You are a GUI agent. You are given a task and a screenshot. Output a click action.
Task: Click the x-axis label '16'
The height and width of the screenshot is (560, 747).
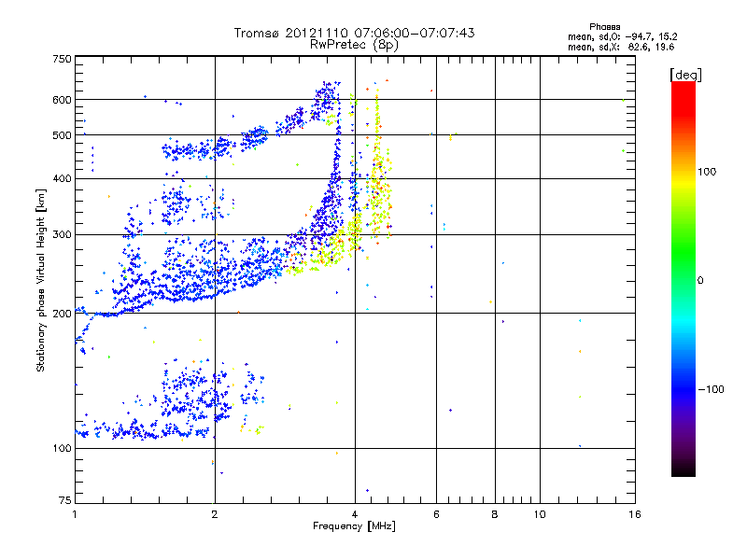(x=635, y=514)
